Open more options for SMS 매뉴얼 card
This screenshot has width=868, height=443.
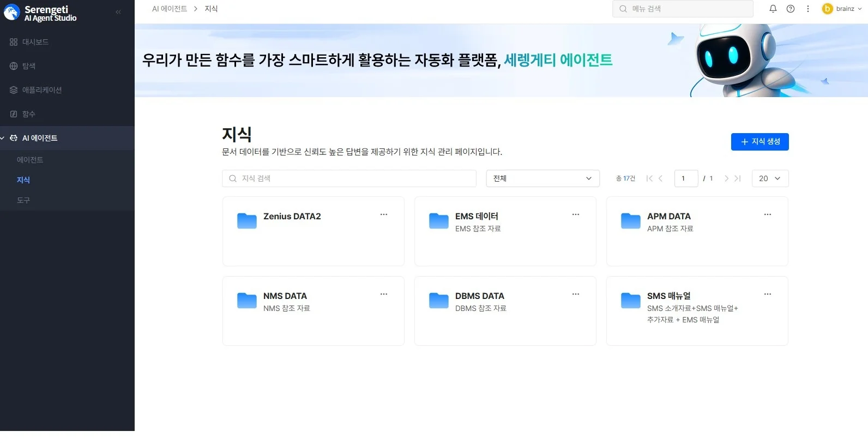click(767, 295)
